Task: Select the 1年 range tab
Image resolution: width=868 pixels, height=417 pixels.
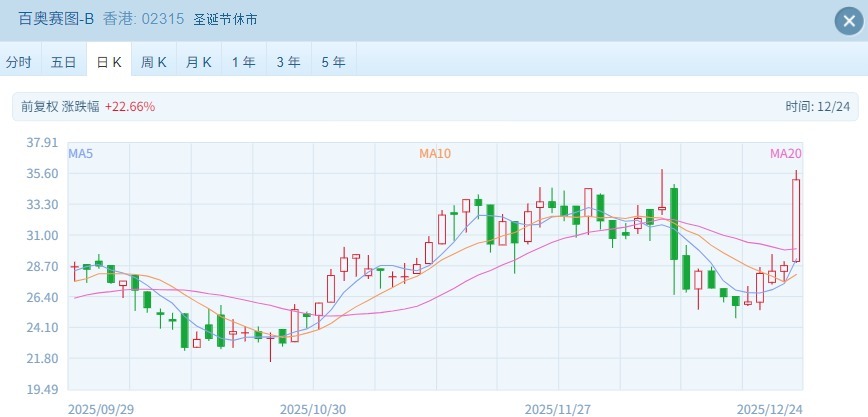Action: click(244, 62)
